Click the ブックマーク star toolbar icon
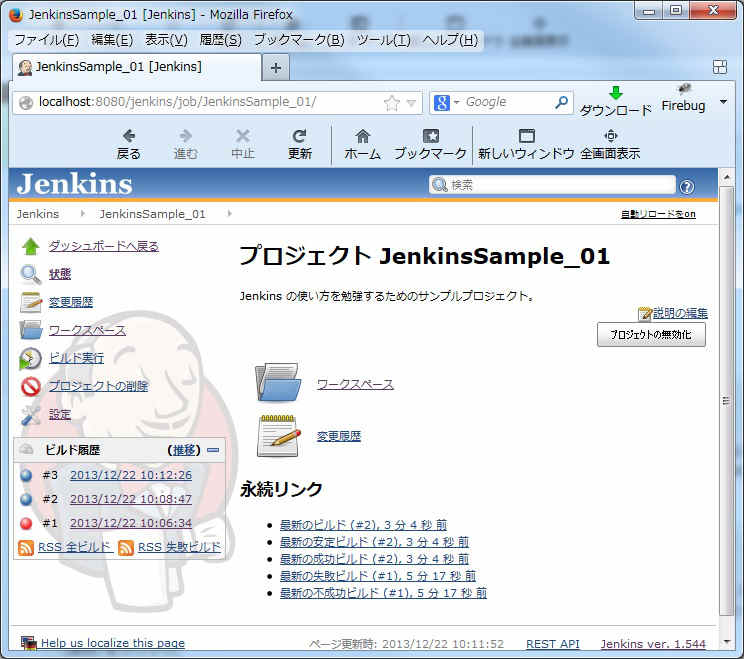 coord(430,136)
